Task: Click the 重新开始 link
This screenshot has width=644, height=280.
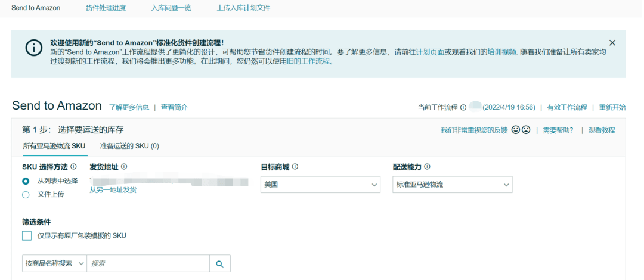Action: [x=612, y=108]
